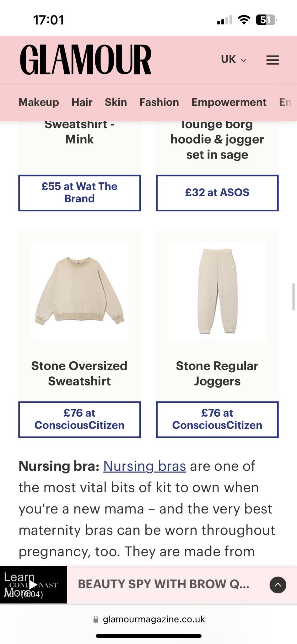This screenshot has width=297, height=644.
Task: Buy Stone Regular Joggers at ConsciousCitizen
Action: (217, 419)
